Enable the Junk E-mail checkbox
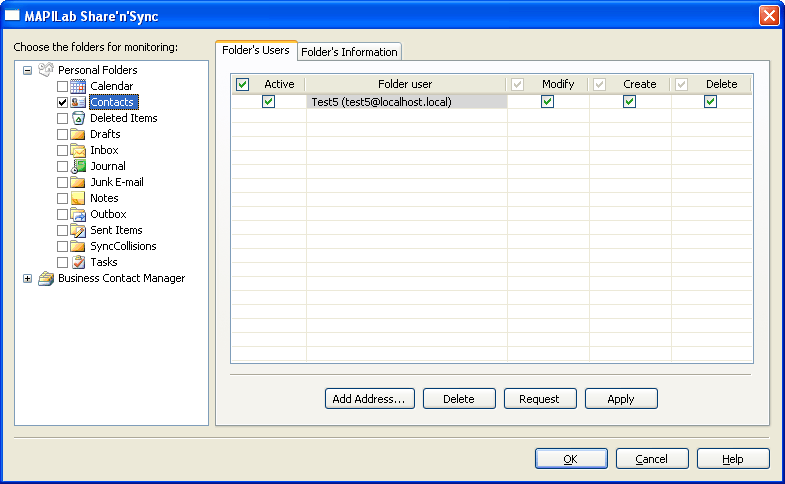The width and height of the screenshot is (785, 484). click(x=62, y=183)
